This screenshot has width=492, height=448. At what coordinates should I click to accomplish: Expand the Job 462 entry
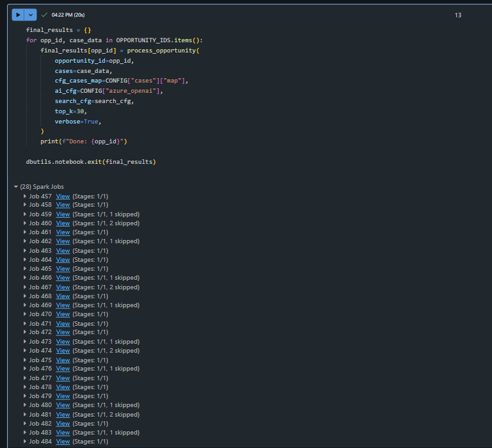tap(26, 241)
